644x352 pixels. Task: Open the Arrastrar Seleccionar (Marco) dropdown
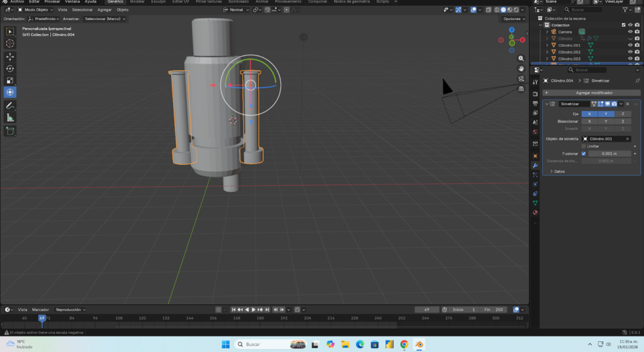[105, 19]
